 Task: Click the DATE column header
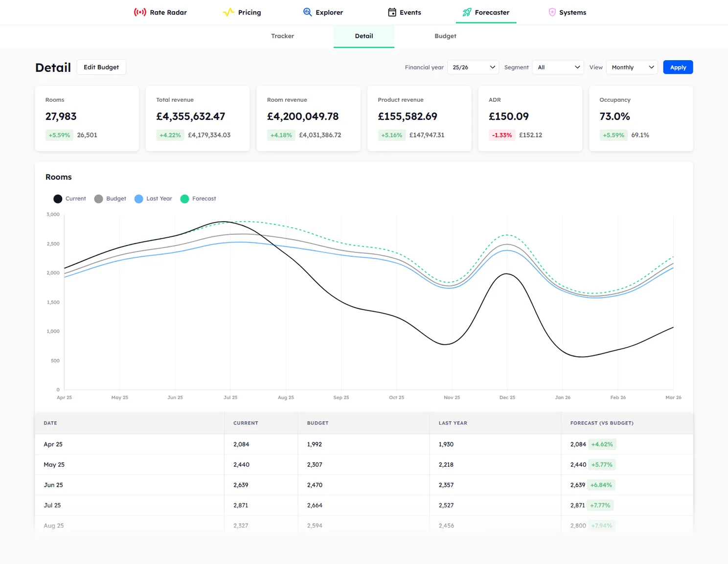[50, 423]
